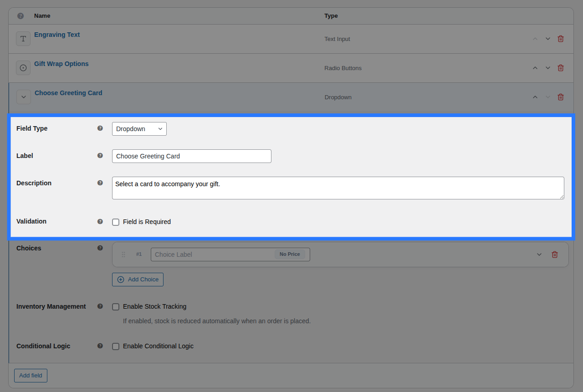The height and width of the screenshot is (392, 583).
Task: Move Gift Wrap Options field down
Action: coord(548,68)
